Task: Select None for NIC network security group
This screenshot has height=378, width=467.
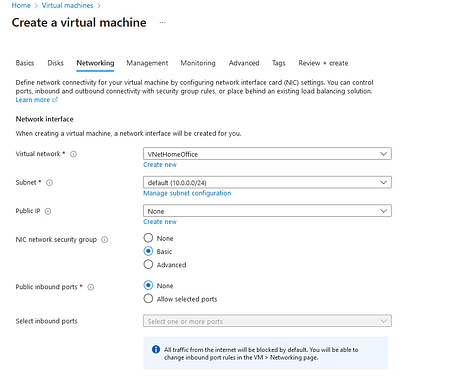Action: pos(148,238)
